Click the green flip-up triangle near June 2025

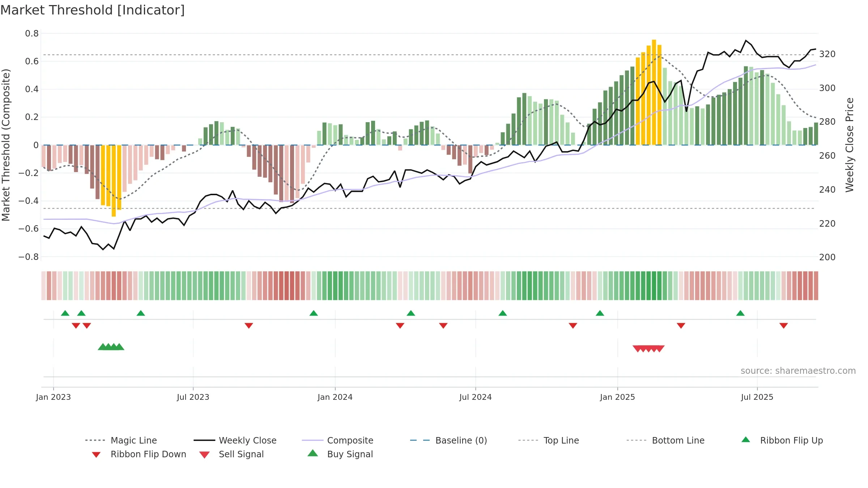(x=740, y=313)
